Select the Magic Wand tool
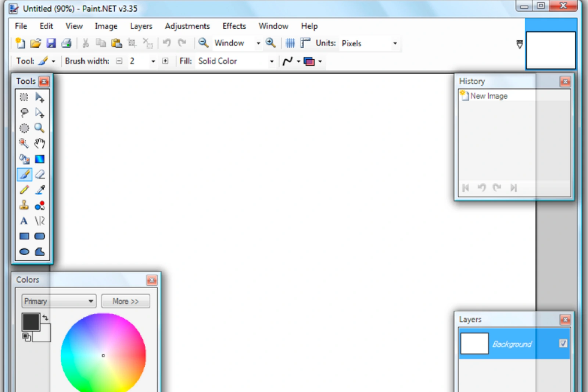 24,143
